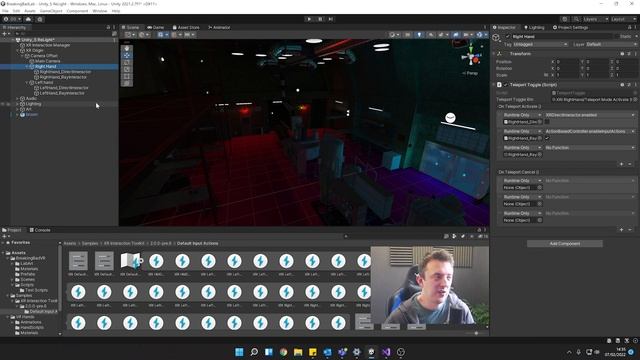640x360 pixels.
Task: Remove entry from On Teleport Cancel list
Action: (630, 229)
